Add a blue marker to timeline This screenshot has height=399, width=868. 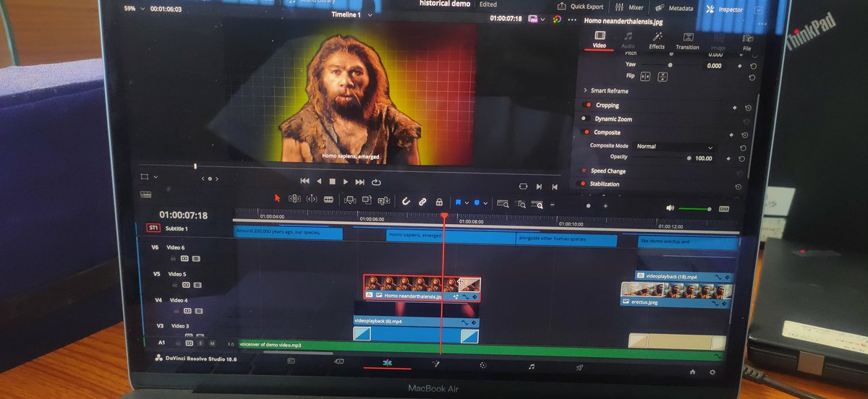(477, 203)
